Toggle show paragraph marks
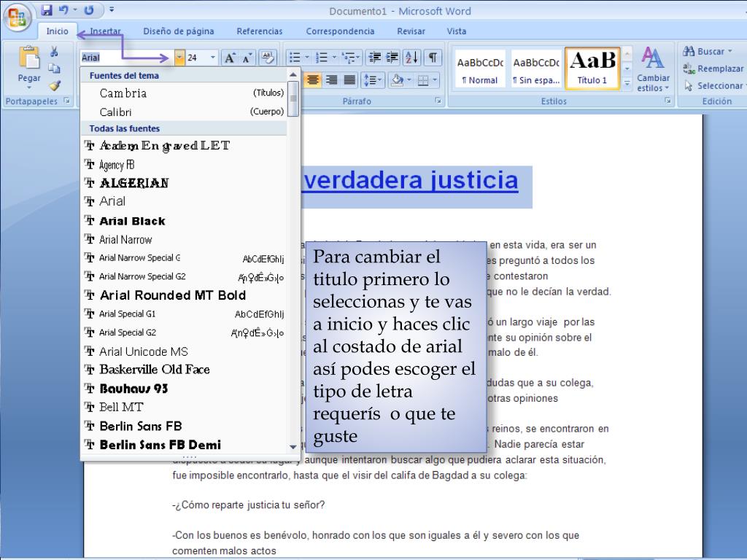This screenshot has height=560, width=747. [x=432, y=58]
